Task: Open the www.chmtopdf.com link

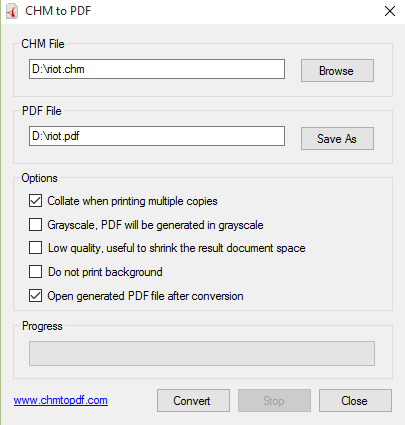Action: pyautogui.click(x=61, y=400)
